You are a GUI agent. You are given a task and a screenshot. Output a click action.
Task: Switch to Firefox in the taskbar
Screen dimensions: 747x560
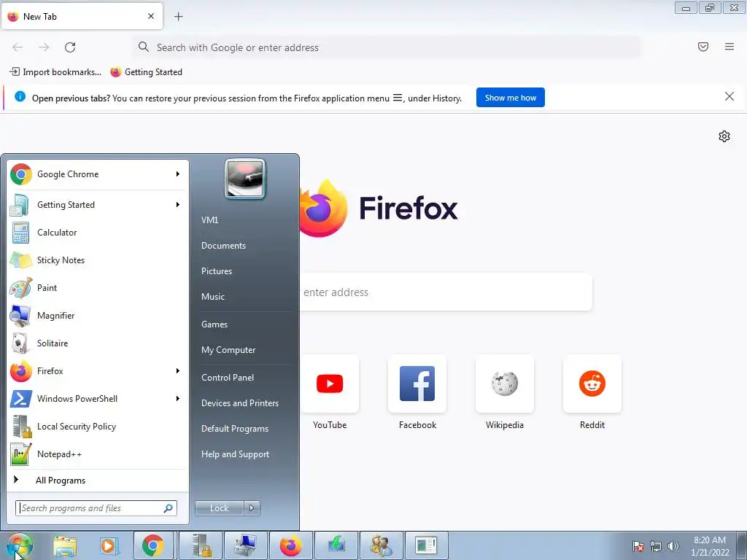coord(290,545)
